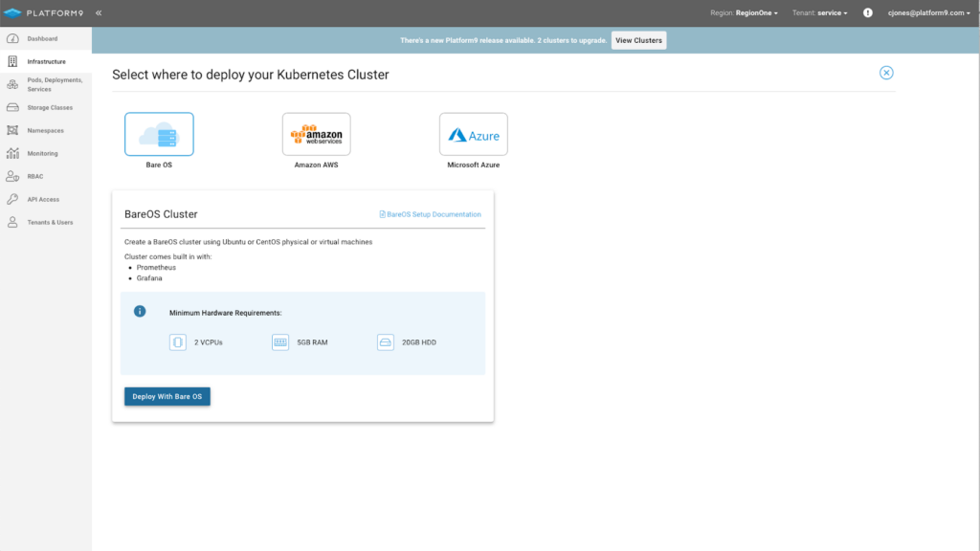Screen dimensions: 980x551
Task: Click the Amazon AWS label under tile
Action: pos(316,165)
